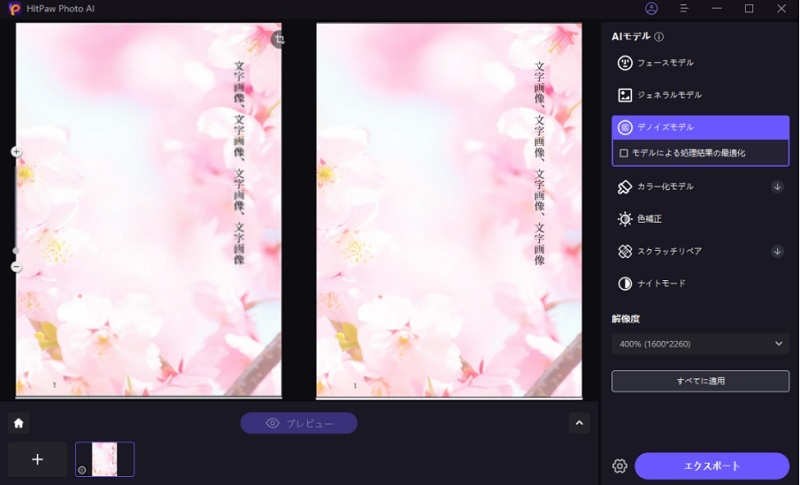Open the hamburger menu in title bar
This screenshot has width=800, height=485.
pos(684,9)
